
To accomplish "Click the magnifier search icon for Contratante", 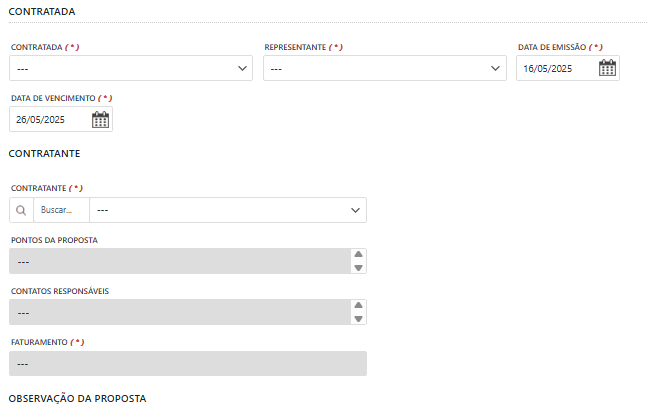I will tap(21, 210).
